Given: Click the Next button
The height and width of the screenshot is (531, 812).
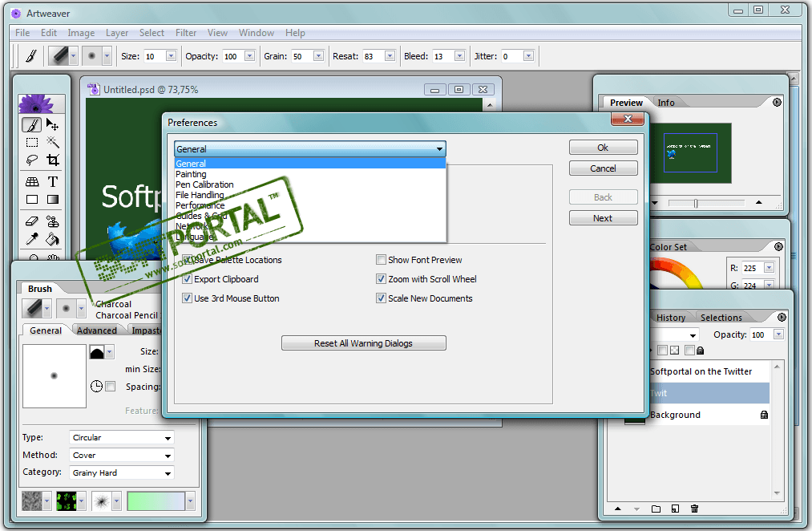Looking at the screenshot, I should [604, 218].
